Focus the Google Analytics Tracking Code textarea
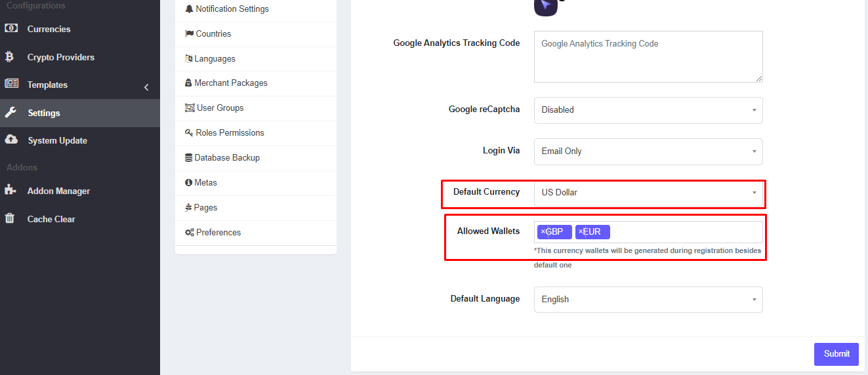Screen dimensions: 868x375 pos(648,56)
